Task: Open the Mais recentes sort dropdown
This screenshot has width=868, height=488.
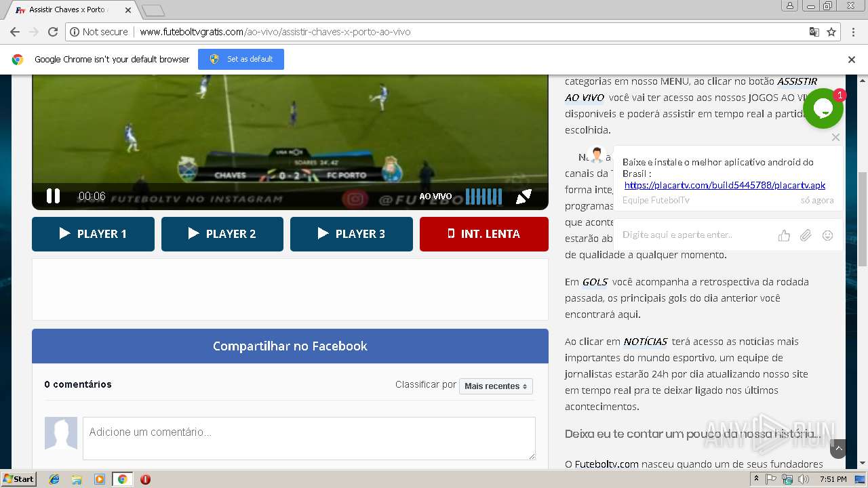Action: pos(496,386)
